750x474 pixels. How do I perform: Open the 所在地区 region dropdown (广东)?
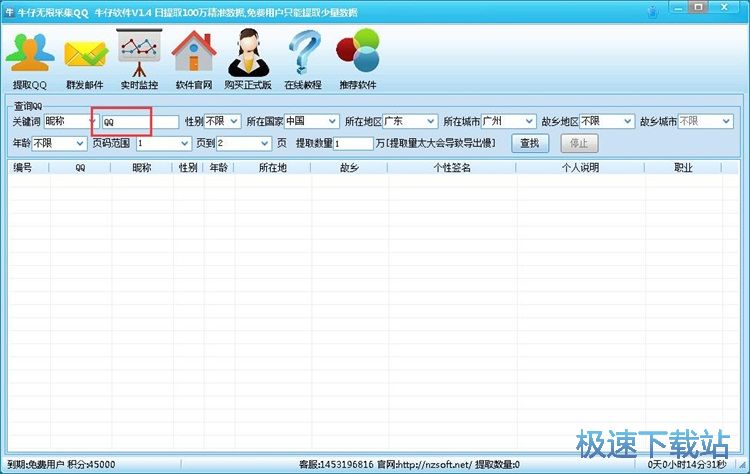pos(410,121)
